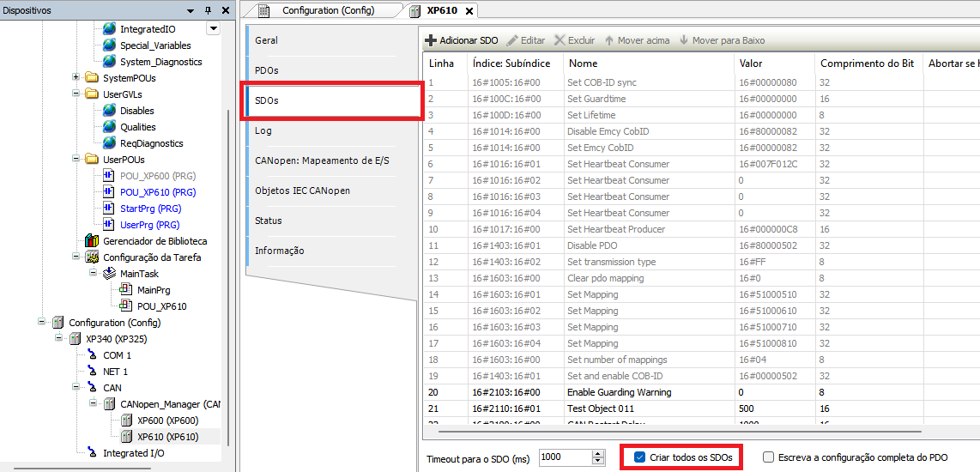This screenshot has width=980, height=472.
Task: Click the Gerenciador de Biblioteca icon
Action: pyautogui.click(x=92, y=241)
